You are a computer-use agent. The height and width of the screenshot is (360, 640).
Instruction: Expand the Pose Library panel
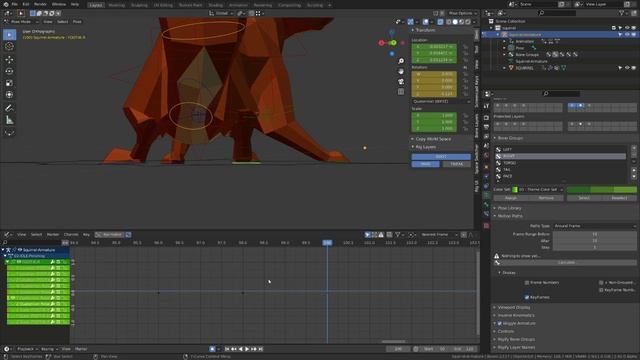tap(509, 208)
